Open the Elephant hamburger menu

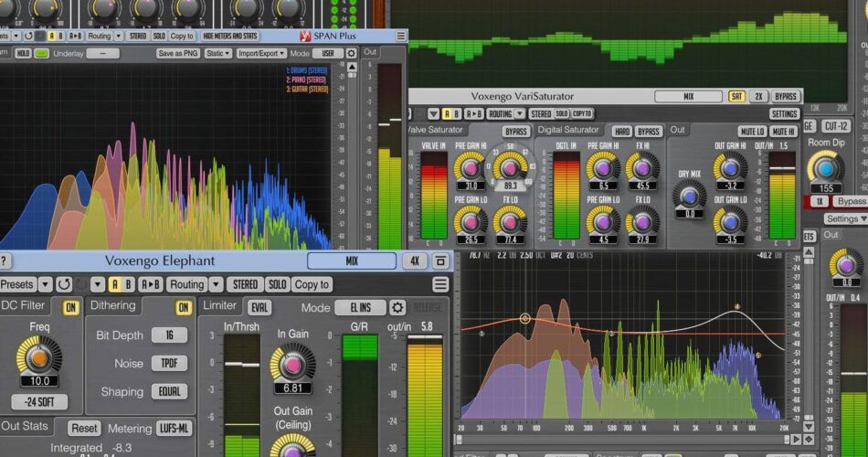click(441, 284)
